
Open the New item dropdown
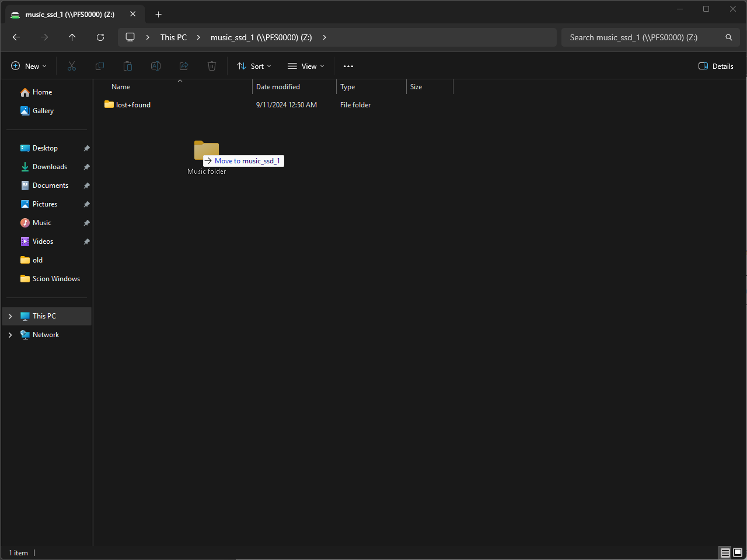click(29, 66)
